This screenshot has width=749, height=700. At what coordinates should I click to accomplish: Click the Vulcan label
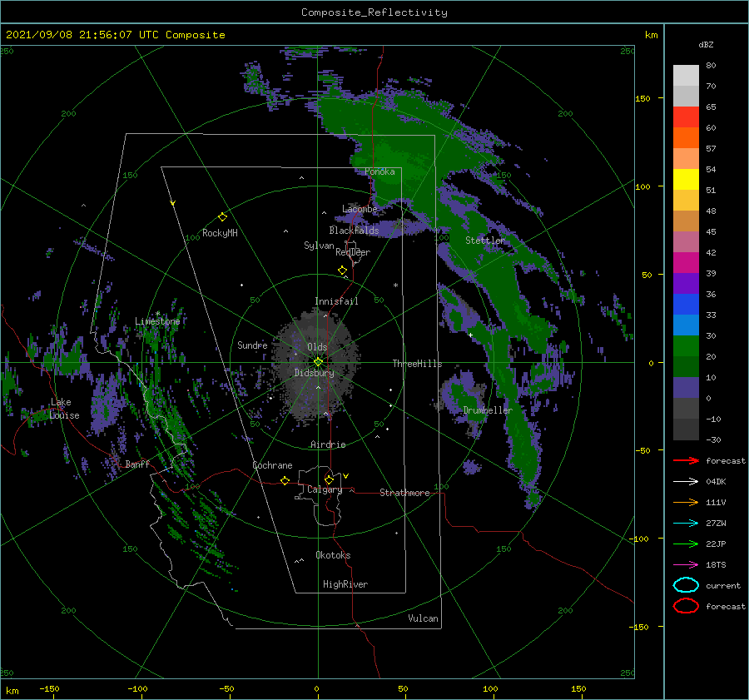pos(424,618)
